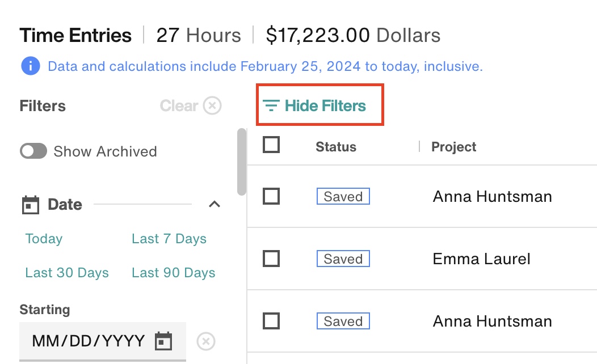This screenshot has height=364, width=597.
Task: Click the circled X to clear the Starting date
Action: 205,341
